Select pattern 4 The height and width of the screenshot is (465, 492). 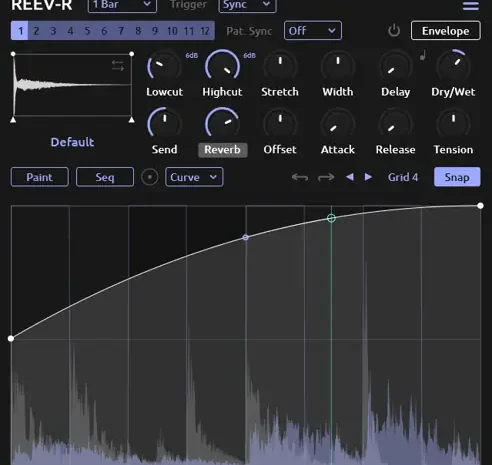70,31
